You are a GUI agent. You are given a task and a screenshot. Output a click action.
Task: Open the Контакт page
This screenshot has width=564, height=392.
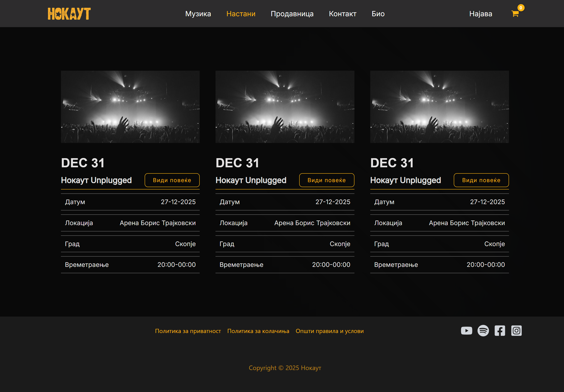[343, 14]
